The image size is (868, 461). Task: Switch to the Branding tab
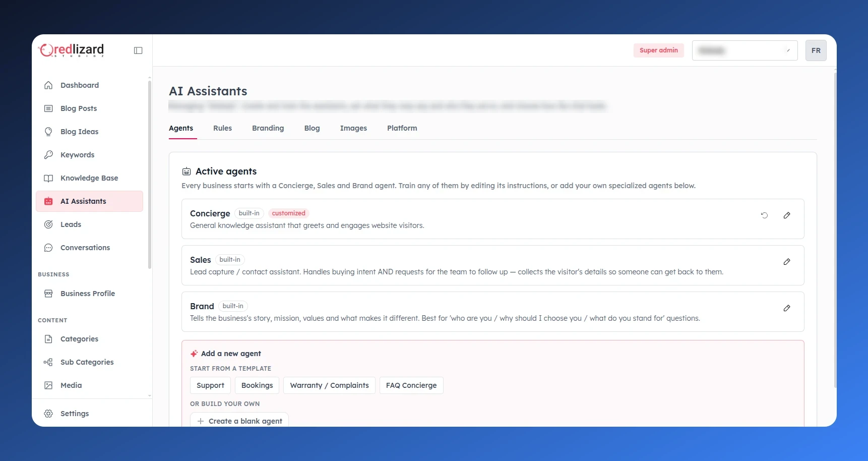(268, 128)
